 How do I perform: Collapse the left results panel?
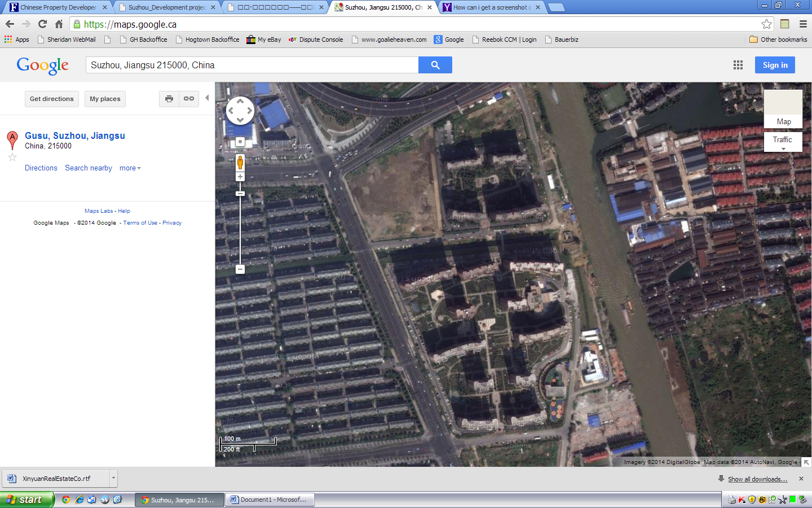pos(207,97)
